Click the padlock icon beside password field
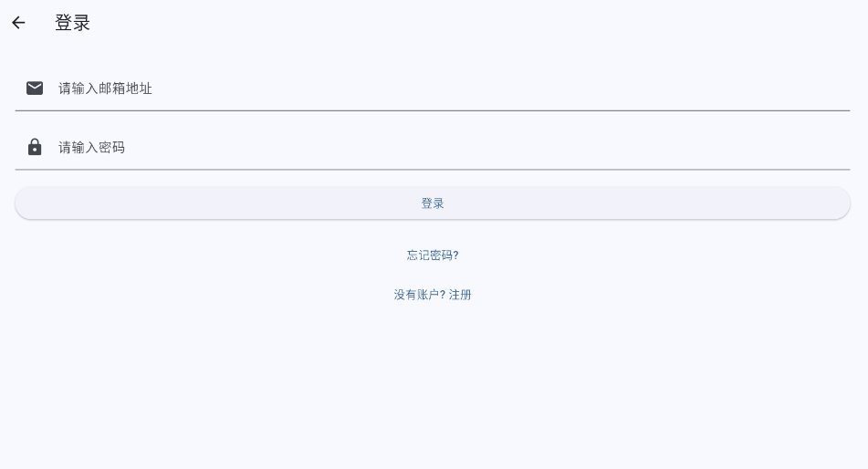The width and height of the screenshot is (868, 469). tap(35, 147)
